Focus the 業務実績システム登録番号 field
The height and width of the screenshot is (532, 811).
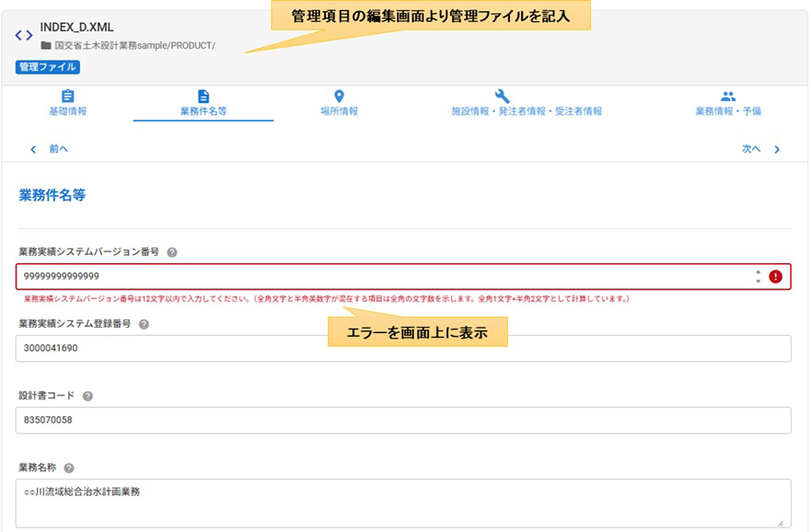402,348
